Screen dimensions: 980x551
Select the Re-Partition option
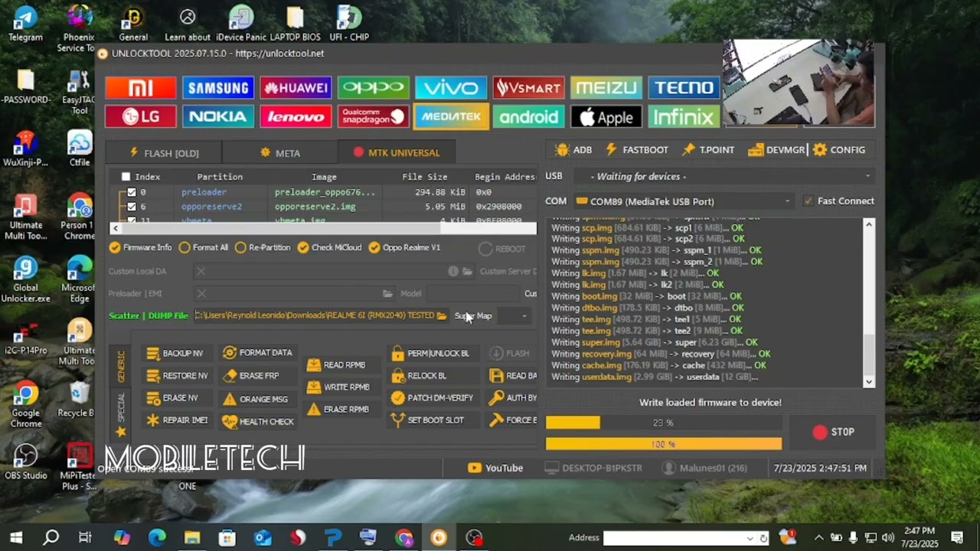(x=263, y=247)
